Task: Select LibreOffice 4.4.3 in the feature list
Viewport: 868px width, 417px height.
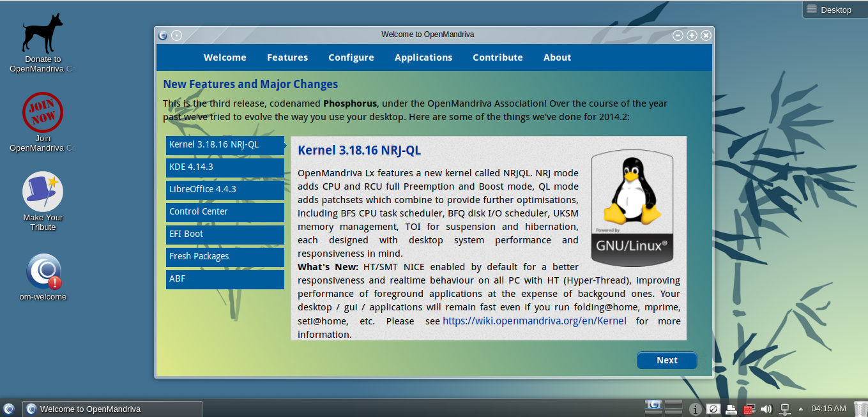Action: coord(225,190)
